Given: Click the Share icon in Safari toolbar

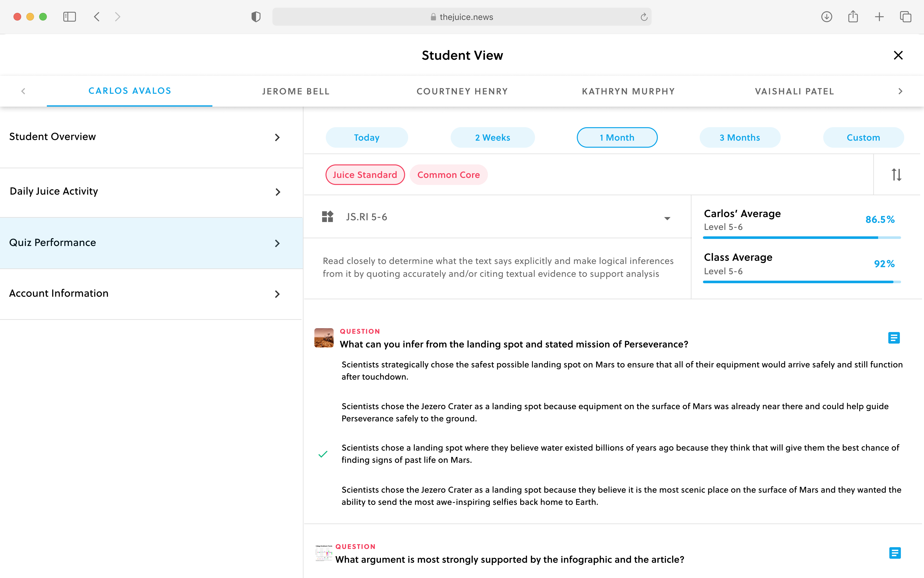Looking at the screenshot, I should tap(853, 16).
